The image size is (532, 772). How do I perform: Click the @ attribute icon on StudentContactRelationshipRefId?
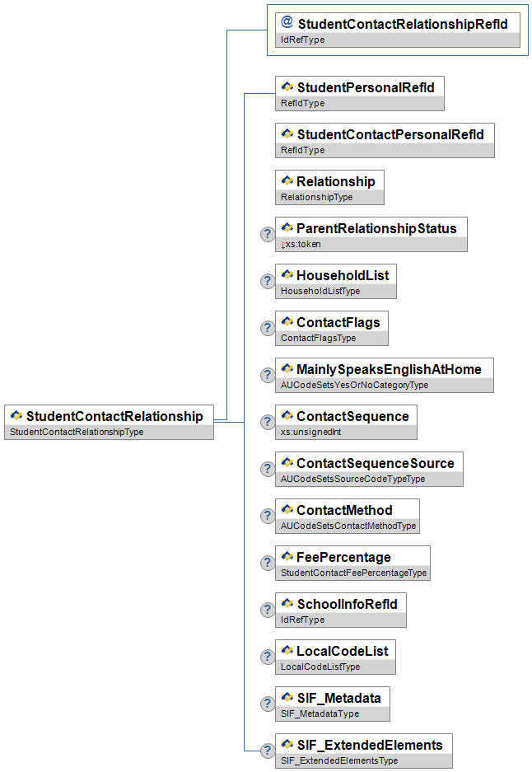[287, 23]
